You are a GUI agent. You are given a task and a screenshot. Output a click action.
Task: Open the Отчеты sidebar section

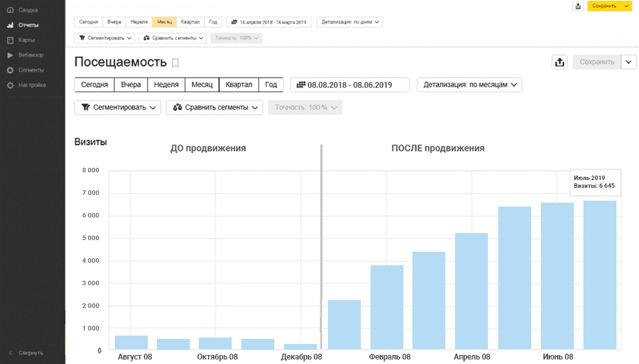pyautogui.click(x=28, y=25)
